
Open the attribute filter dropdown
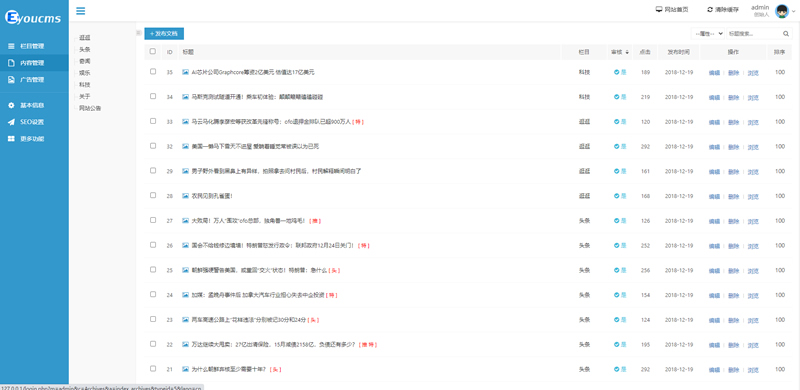pos(708,34)
